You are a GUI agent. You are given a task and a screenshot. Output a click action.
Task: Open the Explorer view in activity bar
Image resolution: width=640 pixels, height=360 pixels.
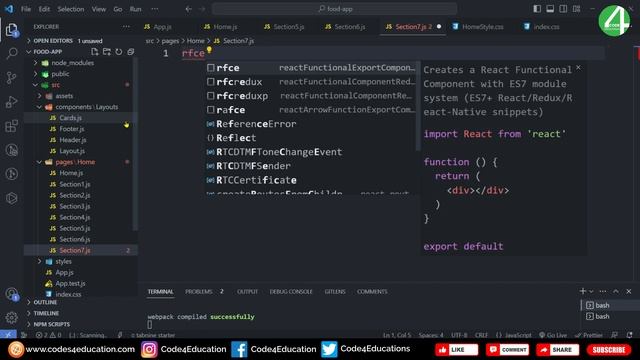[11, 30]
